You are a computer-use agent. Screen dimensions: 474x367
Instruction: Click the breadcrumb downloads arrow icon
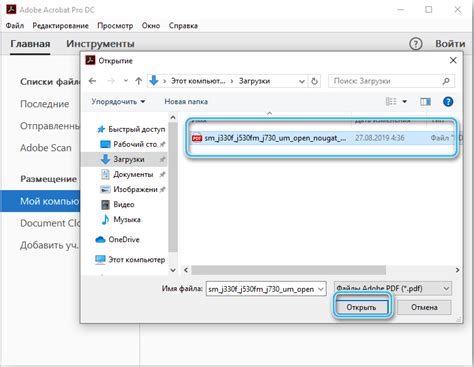pyautogui.click(x=154, y=81)
